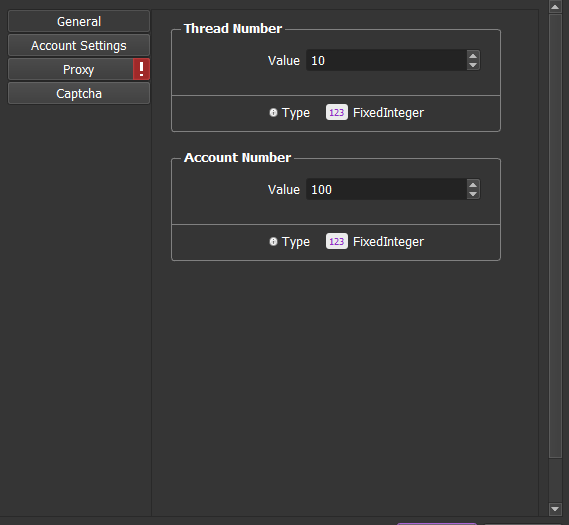Click the red warning icon on Proxy

pos(142,69)
